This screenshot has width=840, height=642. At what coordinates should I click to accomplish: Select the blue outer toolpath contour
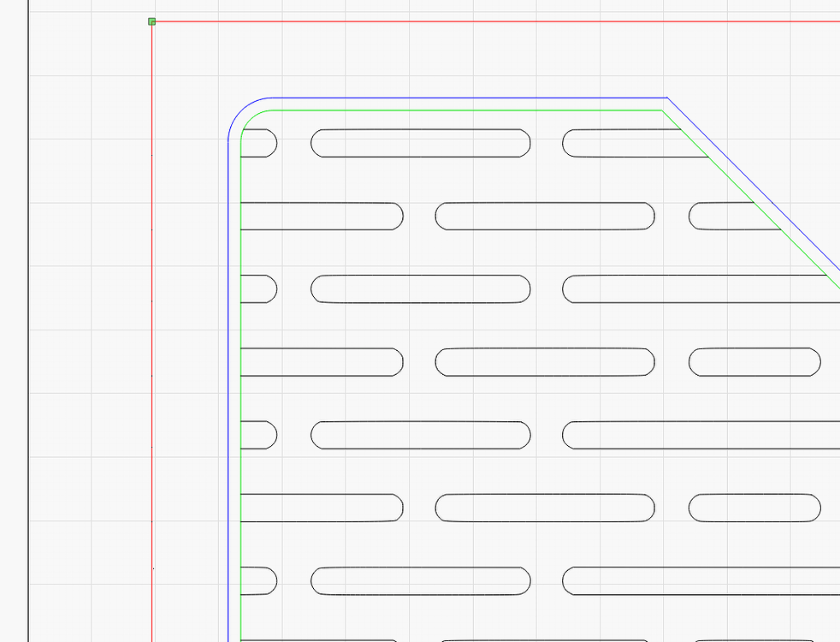click(470, 98)
